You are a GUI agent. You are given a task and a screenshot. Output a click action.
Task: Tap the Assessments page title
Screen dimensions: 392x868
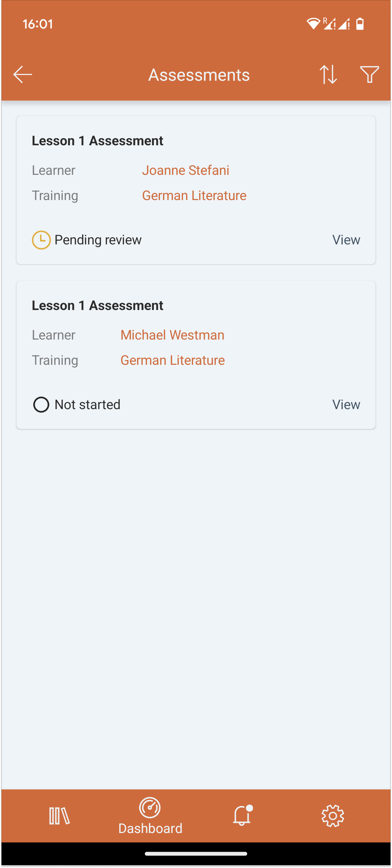coord(199,75)
